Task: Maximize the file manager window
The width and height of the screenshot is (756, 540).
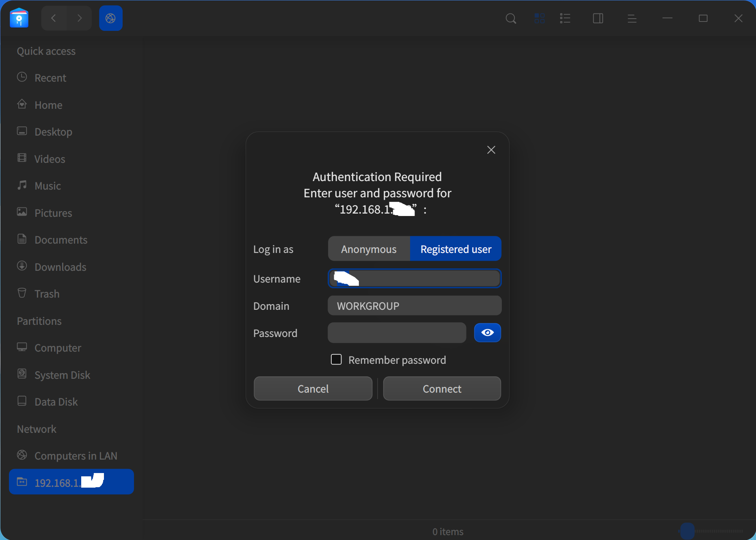Action: coord(703,18)
